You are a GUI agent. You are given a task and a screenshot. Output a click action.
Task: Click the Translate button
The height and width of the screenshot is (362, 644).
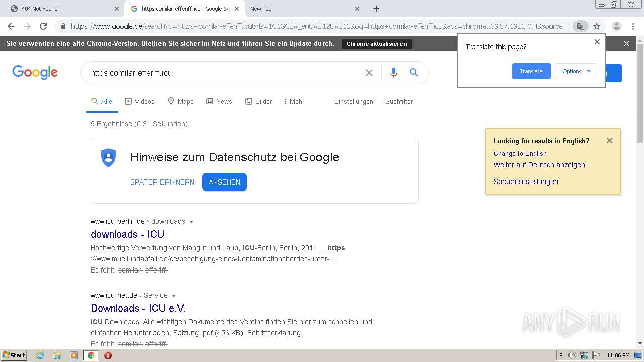(531, 71)
